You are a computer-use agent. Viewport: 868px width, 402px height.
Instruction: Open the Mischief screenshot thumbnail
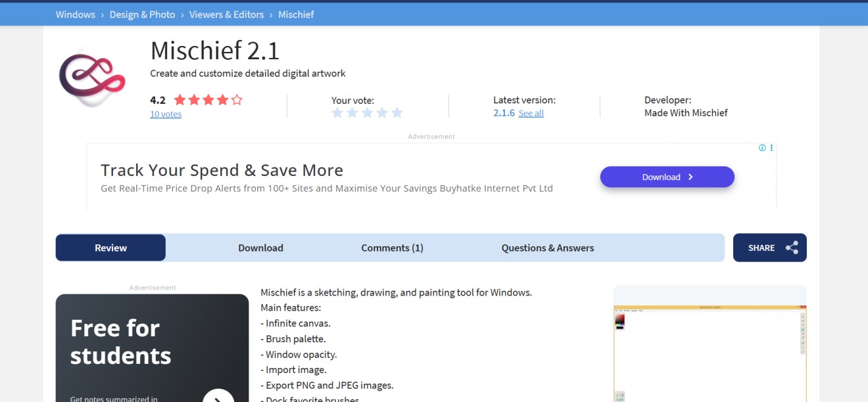pos(710,344)
